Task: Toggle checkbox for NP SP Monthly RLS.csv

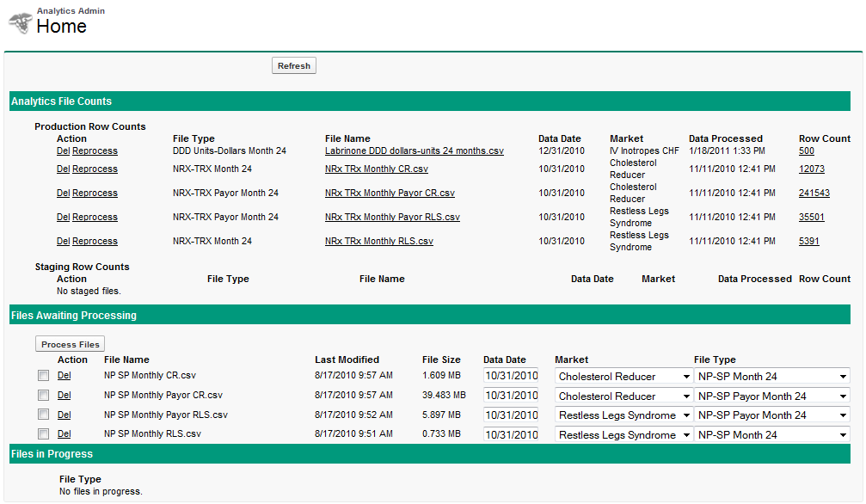Action: coord(43,434)
